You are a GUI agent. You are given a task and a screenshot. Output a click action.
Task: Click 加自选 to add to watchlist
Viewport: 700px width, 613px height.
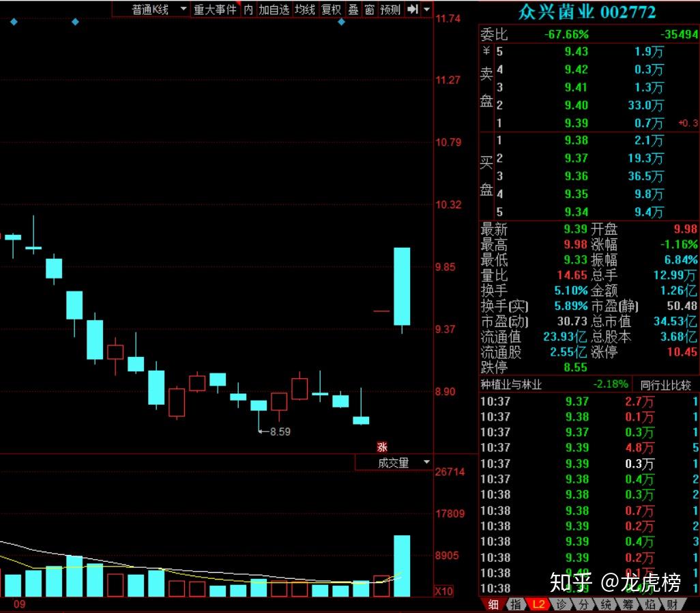point(274,9)
